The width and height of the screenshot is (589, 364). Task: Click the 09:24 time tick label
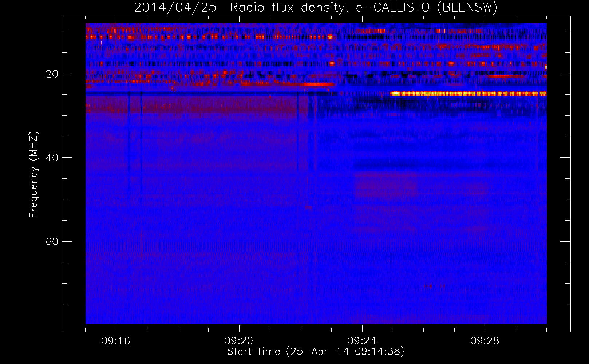pos(362,341)
